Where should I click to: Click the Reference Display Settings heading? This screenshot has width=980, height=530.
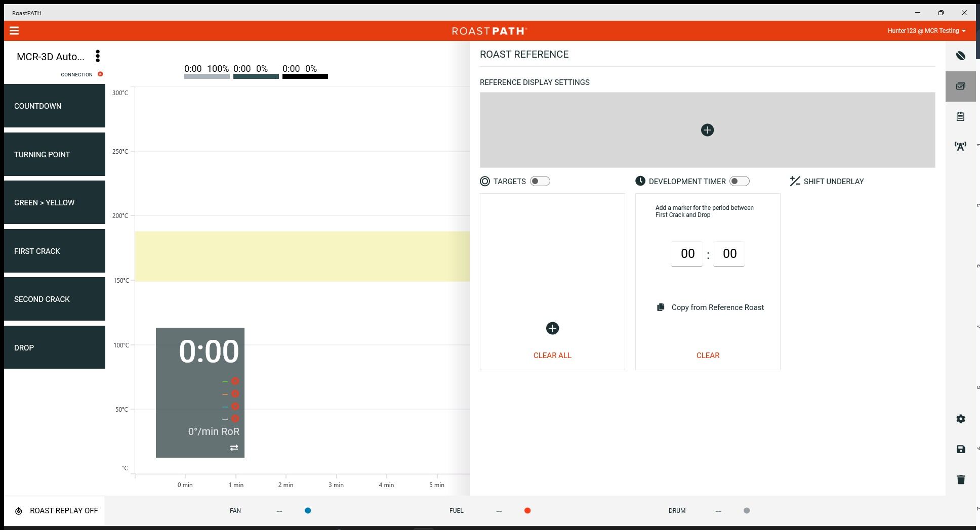(535, 82)
